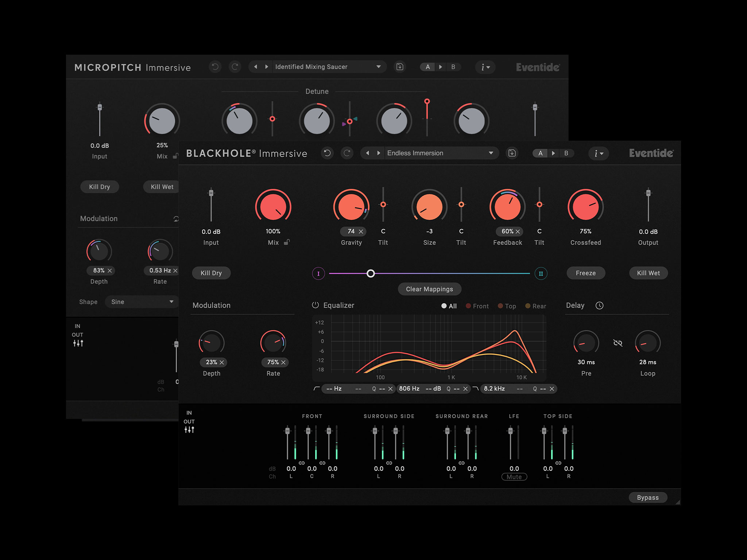This screenshot has height=560, width=747.
Task: Click the MicroPitch Mix knob
Action: coord(162,121)
